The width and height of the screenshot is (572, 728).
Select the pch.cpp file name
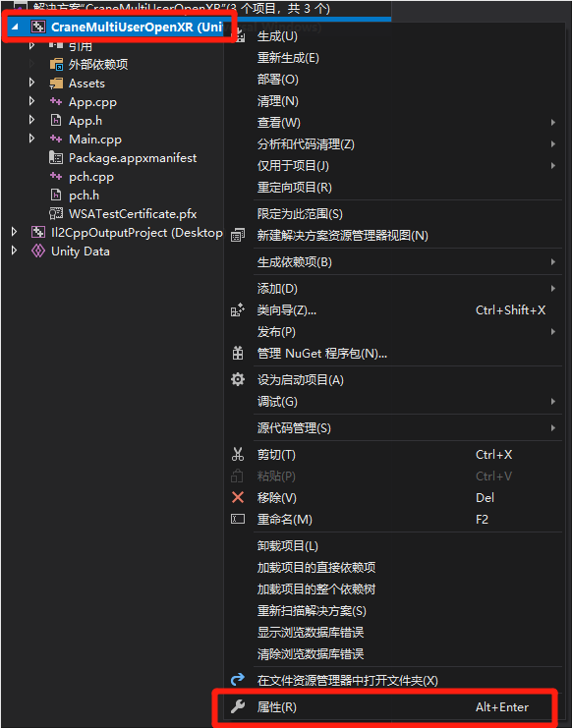click(91, 177)
